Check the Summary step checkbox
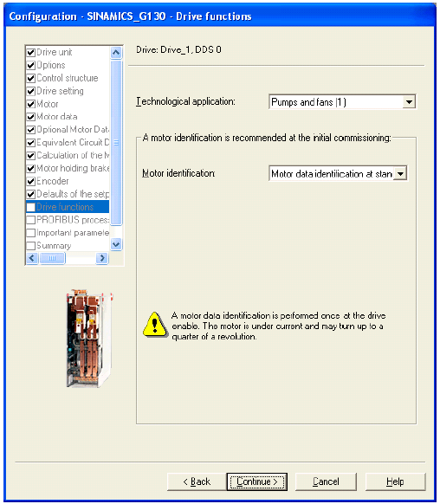This screenshot has width=440, height=504. point(31,246)
